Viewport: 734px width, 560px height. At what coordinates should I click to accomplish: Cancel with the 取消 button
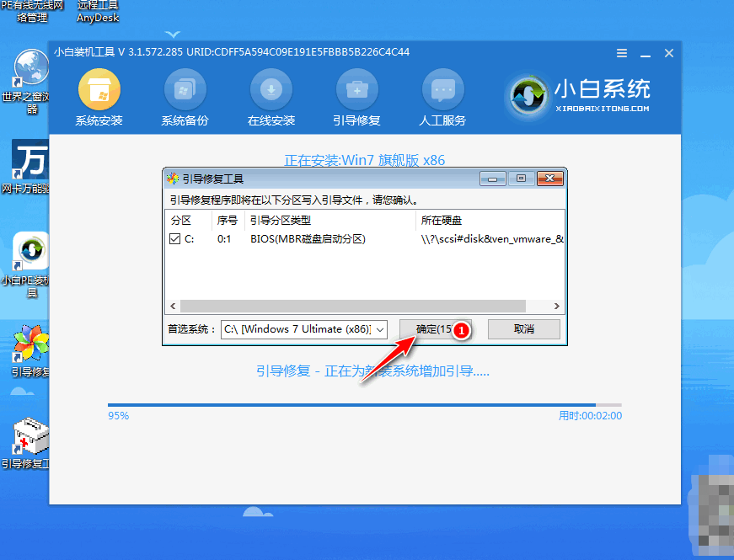coord(524,329)
